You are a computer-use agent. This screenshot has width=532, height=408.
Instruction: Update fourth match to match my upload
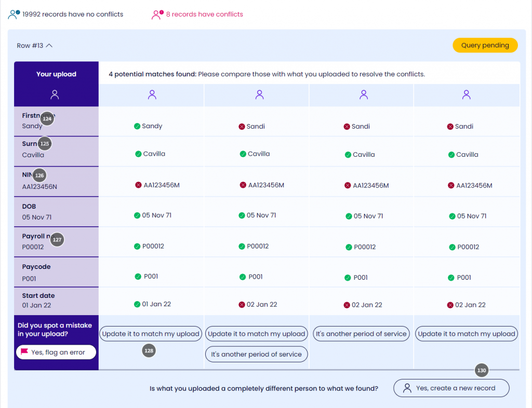[466, 334]
